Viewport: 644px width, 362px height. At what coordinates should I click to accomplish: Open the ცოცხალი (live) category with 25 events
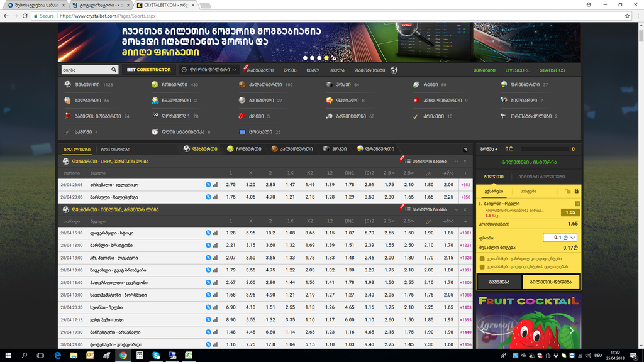click(x=260, y=132)
